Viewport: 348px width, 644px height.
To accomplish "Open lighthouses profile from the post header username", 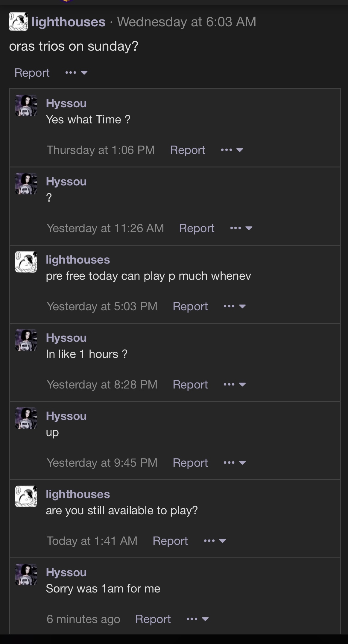I will (69, 22).
